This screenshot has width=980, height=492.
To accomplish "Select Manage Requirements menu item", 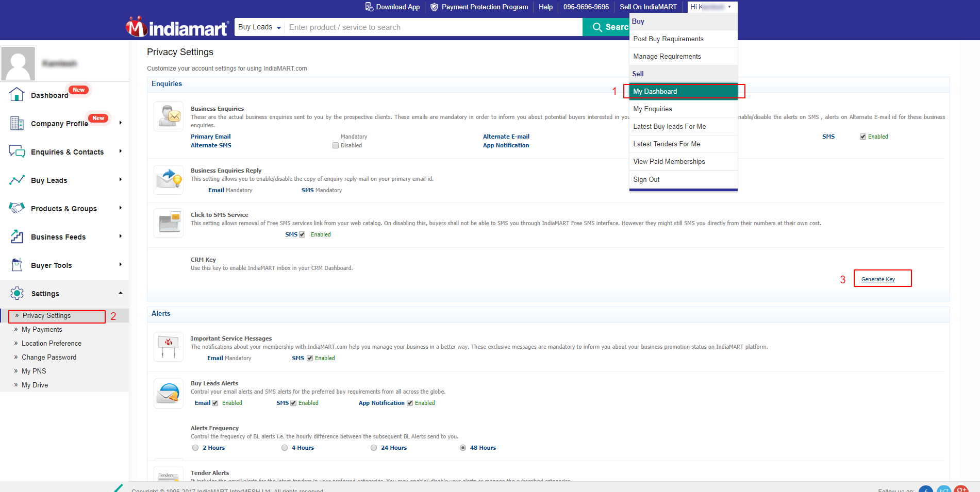I will click(684, 57).
